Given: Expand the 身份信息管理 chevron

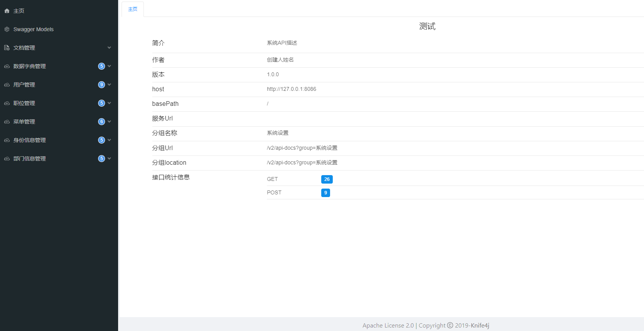Looking at the screenshot, I should (109, 140).
